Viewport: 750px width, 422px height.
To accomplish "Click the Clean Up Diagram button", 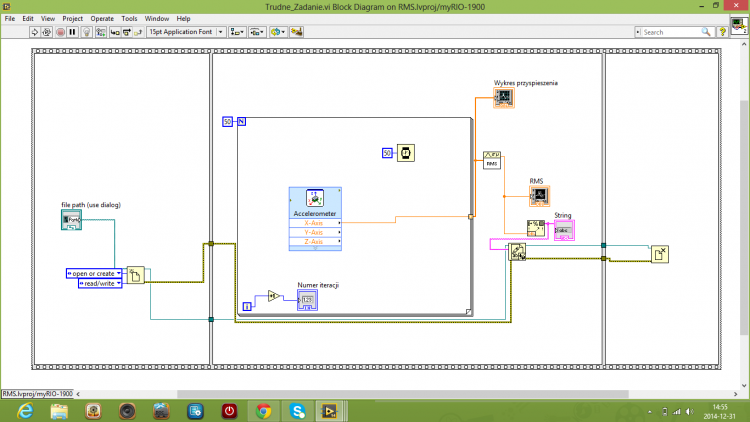I will point(297,32).
